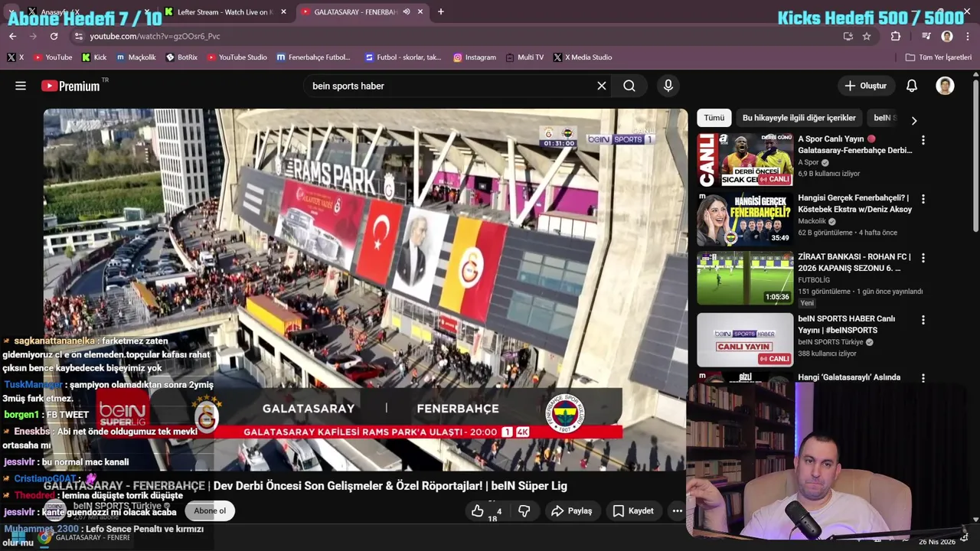
Task: Open options for beIN SPORTS HABER Canlı Yayını
Action: (923, 320)
